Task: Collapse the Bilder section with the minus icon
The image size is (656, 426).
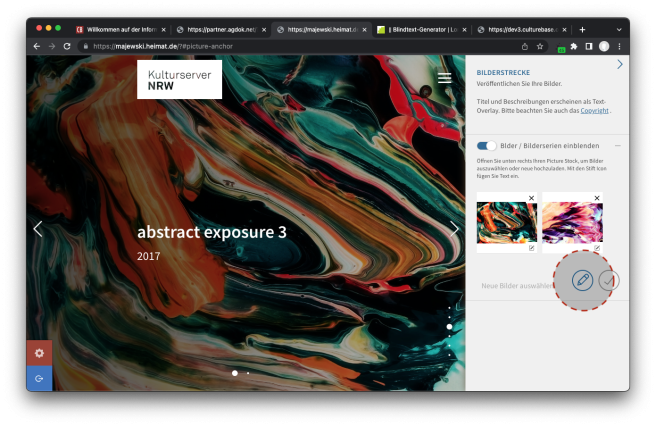Action: tap(617, 146)
